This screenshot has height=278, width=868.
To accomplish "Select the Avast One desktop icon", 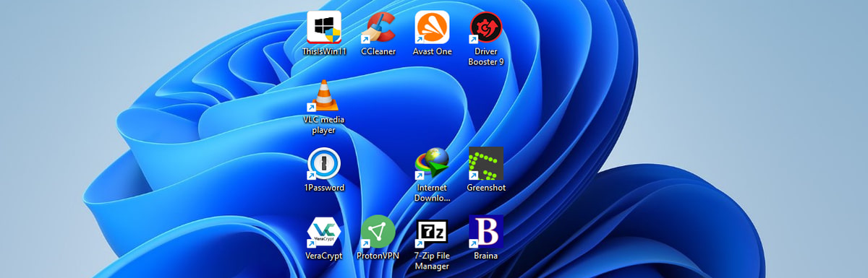I will point(433,27).
